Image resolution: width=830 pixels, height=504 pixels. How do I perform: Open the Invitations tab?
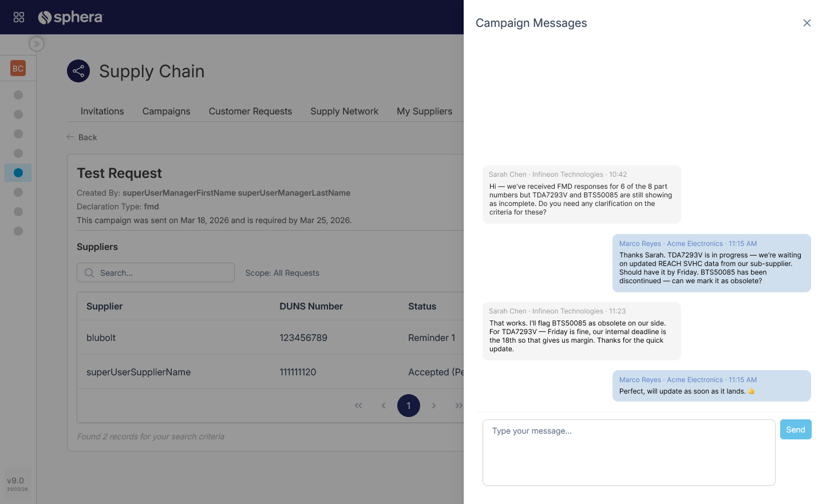click(102, 111)
